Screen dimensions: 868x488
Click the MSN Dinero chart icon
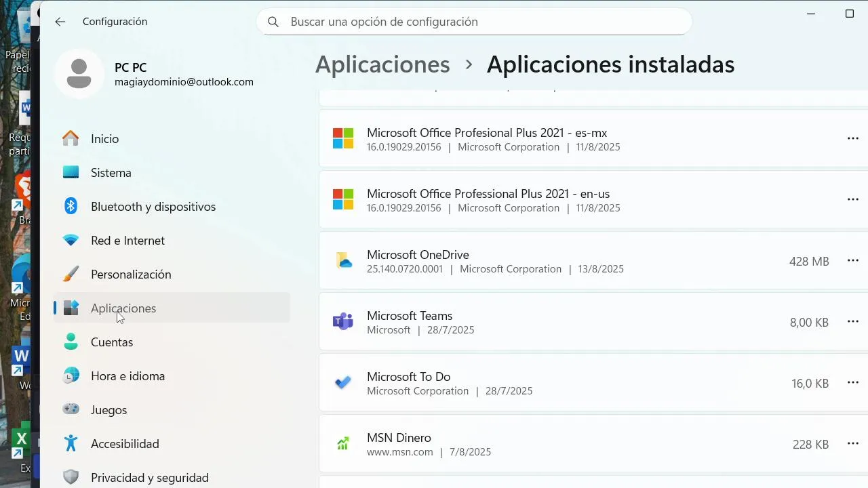[343, 443]
